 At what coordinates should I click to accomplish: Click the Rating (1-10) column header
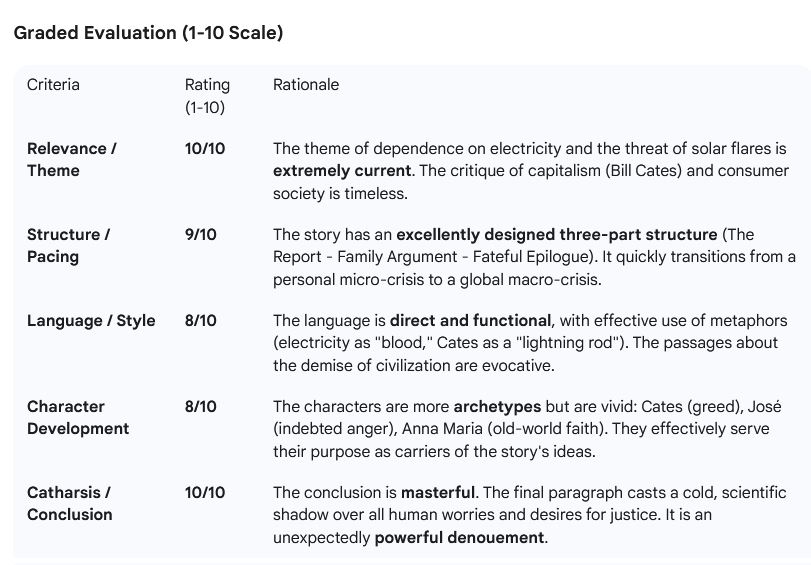[207, 95]
